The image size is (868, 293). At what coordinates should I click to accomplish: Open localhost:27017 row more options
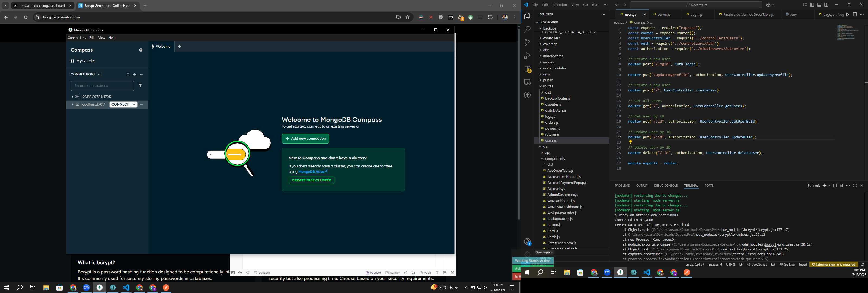(142, 104)
